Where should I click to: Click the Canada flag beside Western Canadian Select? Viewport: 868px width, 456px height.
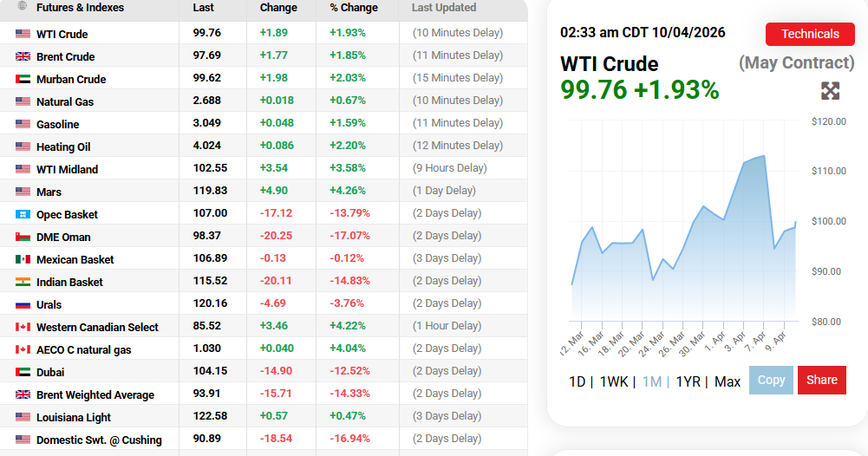(x=23, y=327)
